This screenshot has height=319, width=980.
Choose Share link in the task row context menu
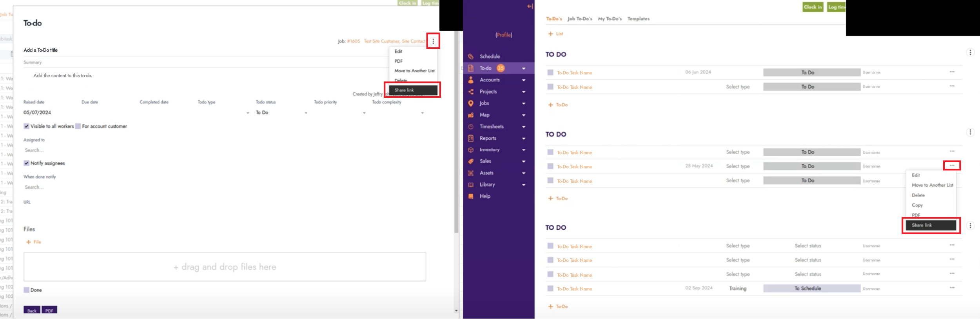point(931,225)
